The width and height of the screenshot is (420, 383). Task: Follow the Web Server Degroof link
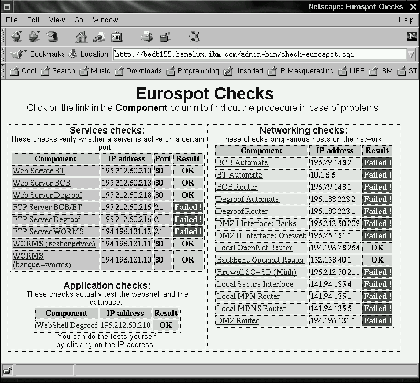coord(47,195)
